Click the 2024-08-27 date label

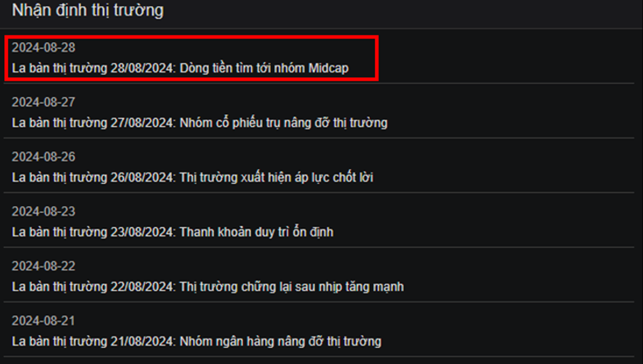tap(44, 102)
